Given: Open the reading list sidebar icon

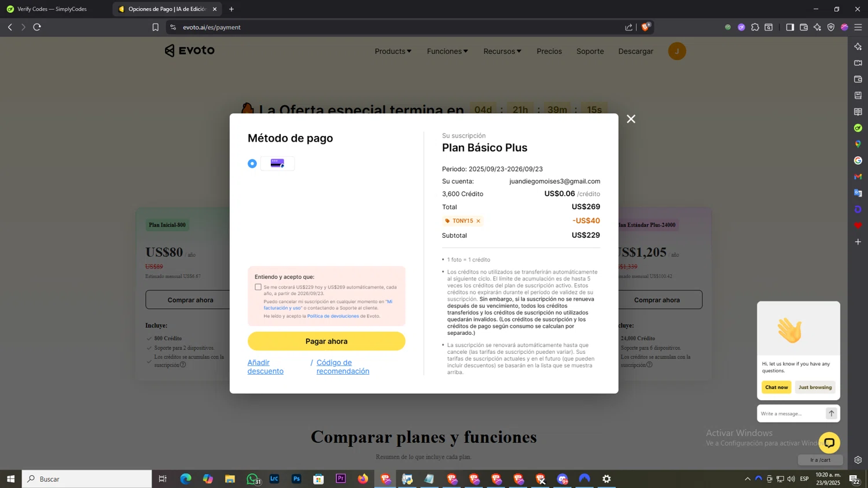Looking at the screenshot, I should point(858,112).
